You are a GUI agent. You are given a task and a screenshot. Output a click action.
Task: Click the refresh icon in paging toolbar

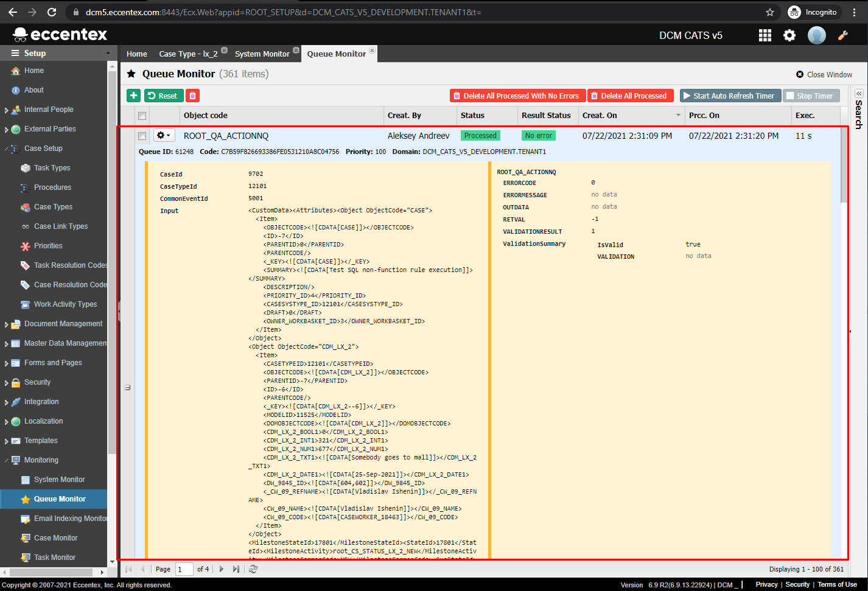(x=253, y=569)
